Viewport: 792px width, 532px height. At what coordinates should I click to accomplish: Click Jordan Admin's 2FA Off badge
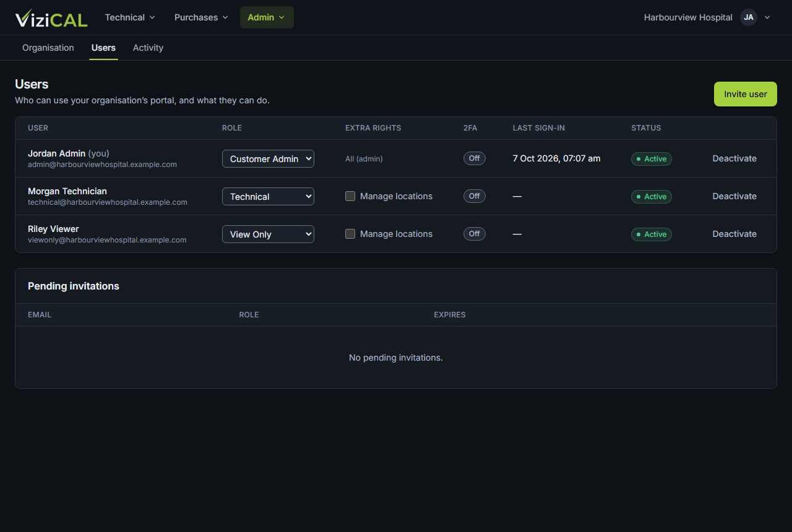point(475,158)
